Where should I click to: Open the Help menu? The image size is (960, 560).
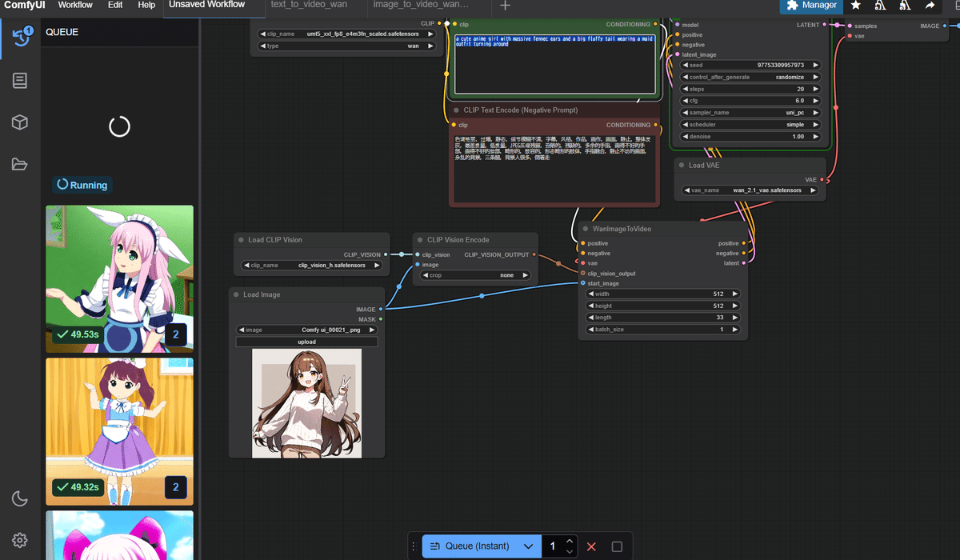tap(146, 5)
